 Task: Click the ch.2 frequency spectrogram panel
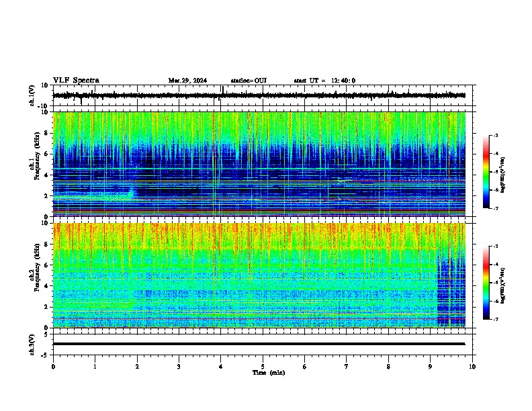259,275
